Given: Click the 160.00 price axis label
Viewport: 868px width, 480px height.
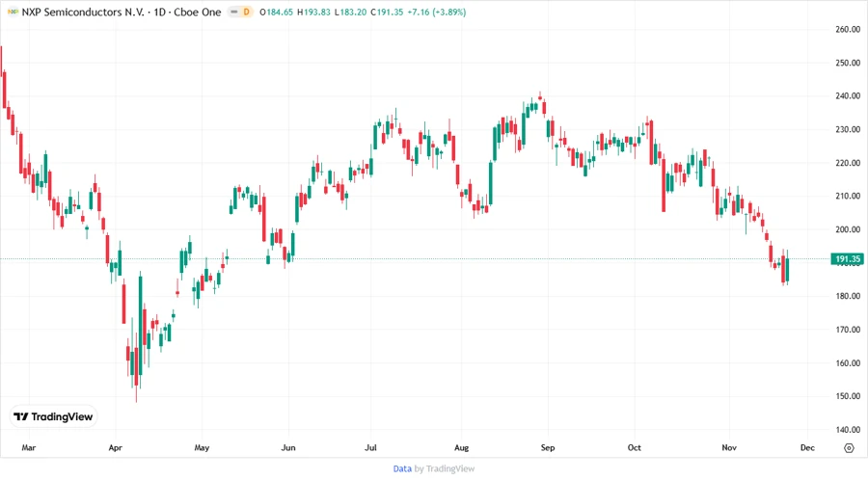Looking at the screenshot, I should pos(848,362).
